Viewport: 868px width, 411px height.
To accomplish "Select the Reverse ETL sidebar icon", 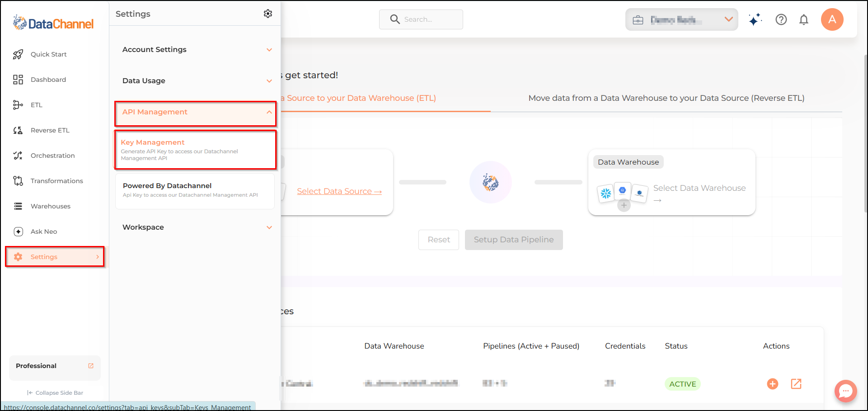I will coord(18,130).
